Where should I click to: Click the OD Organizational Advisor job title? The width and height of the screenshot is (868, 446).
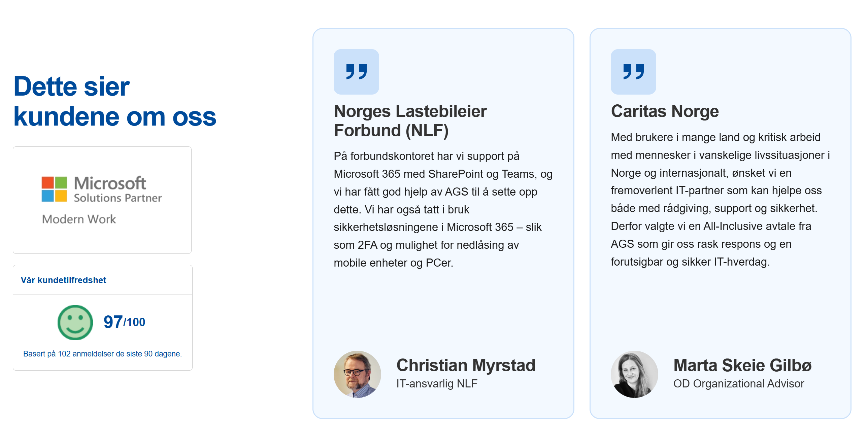[739, 384]
